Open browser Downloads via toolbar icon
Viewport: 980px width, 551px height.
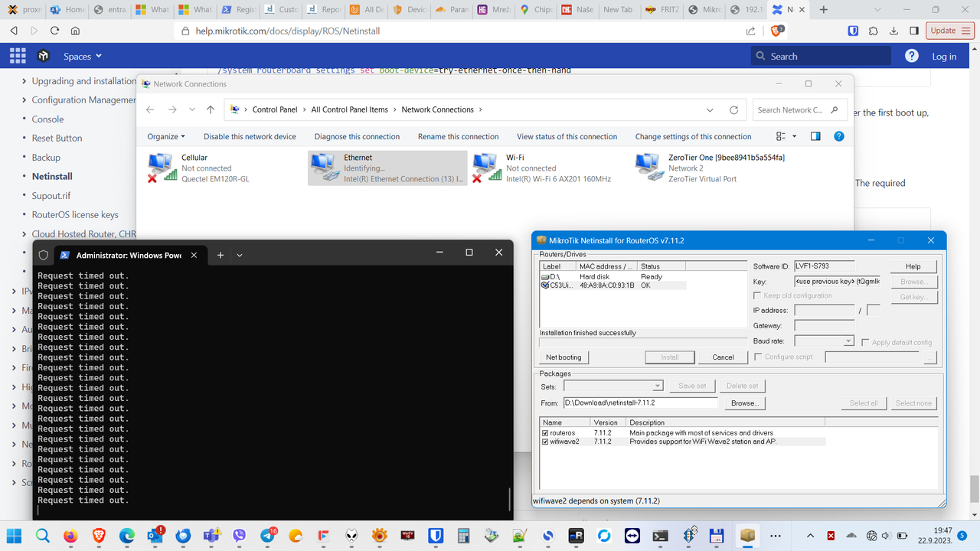click(893, 31)
